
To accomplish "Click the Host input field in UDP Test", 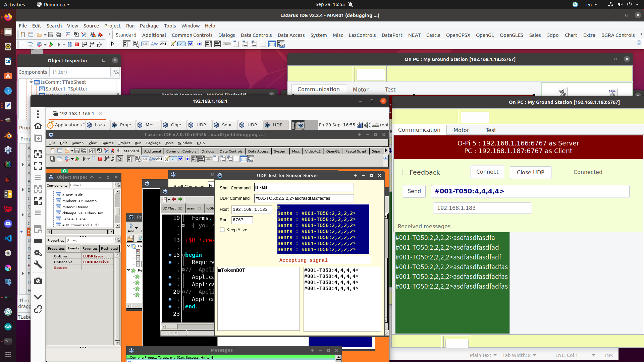I will click(x=251, y=208).
